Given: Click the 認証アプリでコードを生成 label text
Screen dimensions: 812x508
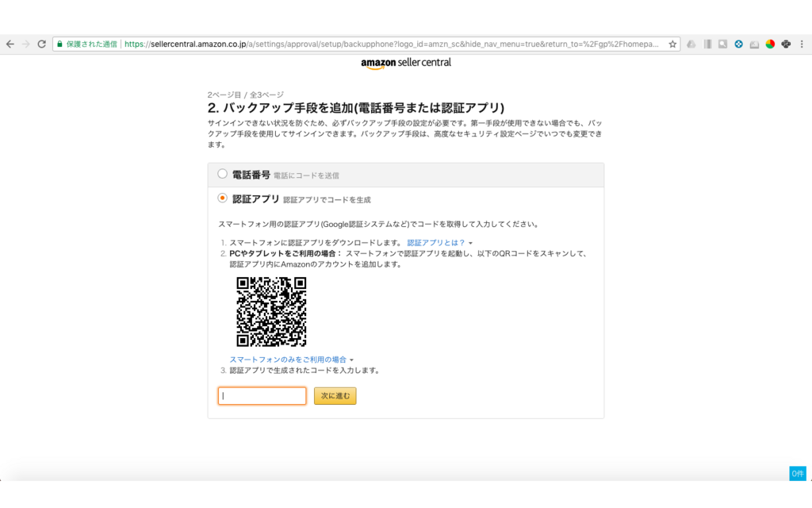Looking at the screenshot, I should 327,199.
